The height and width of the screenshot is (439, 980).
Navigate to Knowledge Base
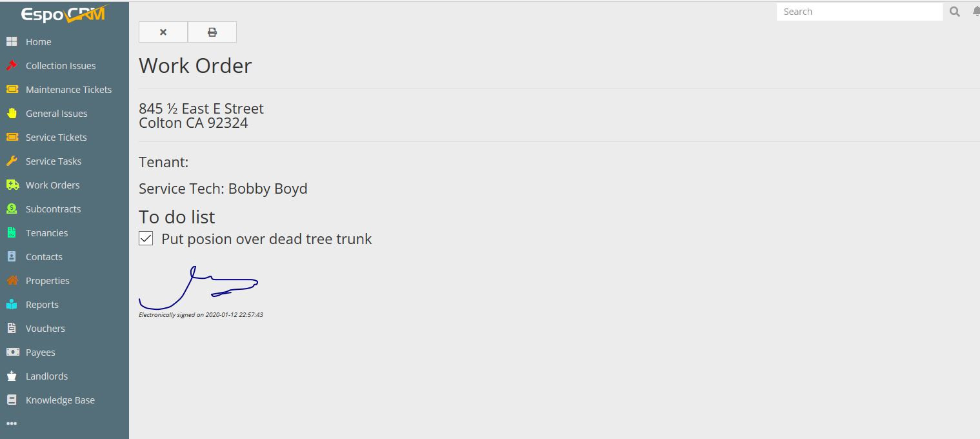[x=60, y=400]
